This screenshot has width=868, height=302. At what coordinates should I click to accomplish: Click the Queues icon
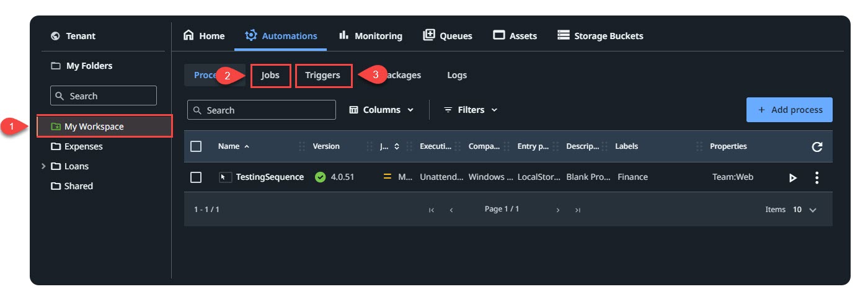pos(428,35)
